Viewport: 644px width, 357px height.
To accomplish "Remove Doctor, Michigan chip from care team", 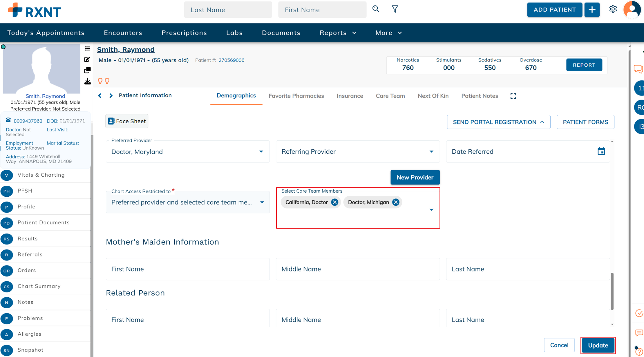I will click(396, 202).
